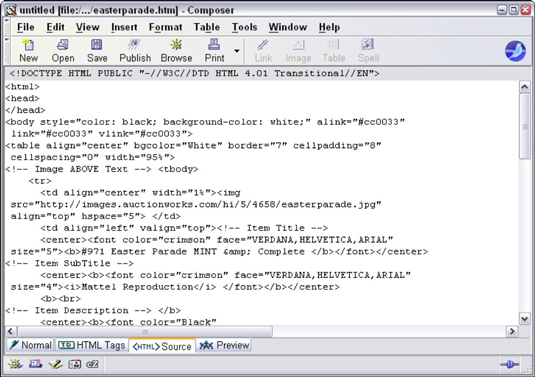Viewport: 535px width, 377px height.
Task: Switch to the Normal edit mode tab
Action: (30, 345)
